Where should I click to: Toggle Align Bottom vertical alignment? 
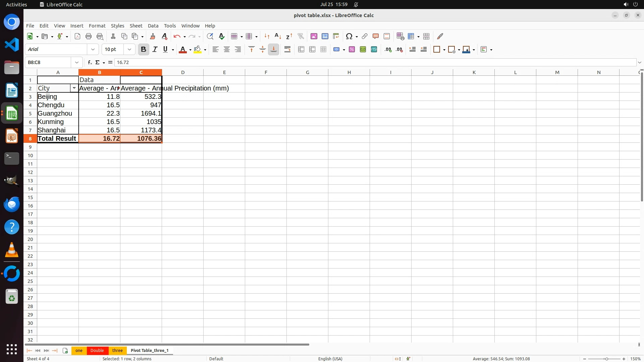(x=274, y=49)
